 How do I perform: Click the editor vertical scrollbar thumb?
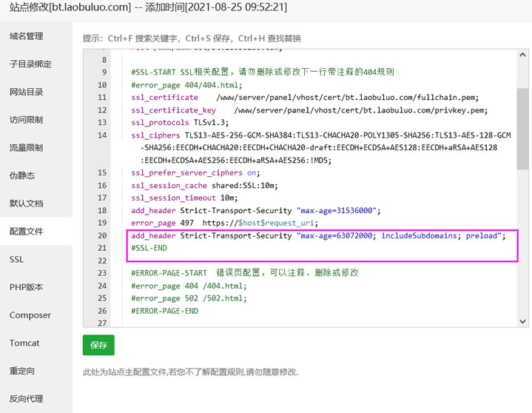point(522,129)
